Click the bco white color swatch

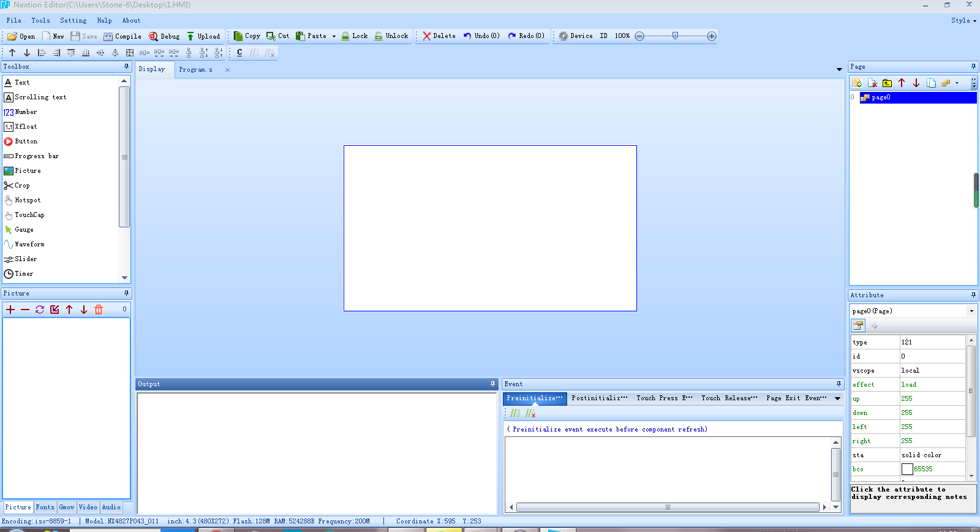(907, 469)
